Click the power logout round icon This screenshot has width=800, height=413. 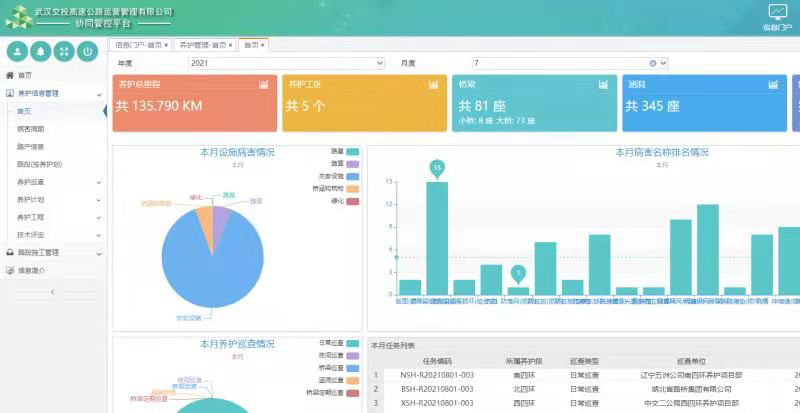[x=89, y=51]
